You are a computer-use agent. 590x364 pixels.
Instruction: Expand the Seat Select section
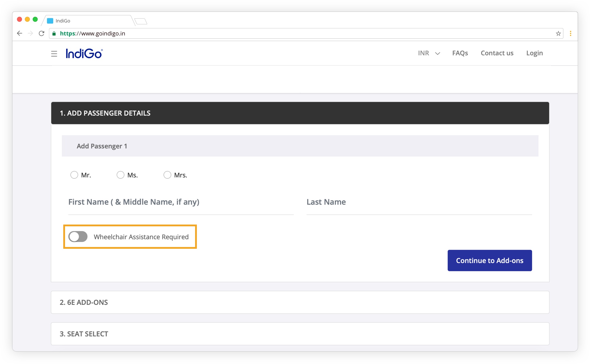300,334
